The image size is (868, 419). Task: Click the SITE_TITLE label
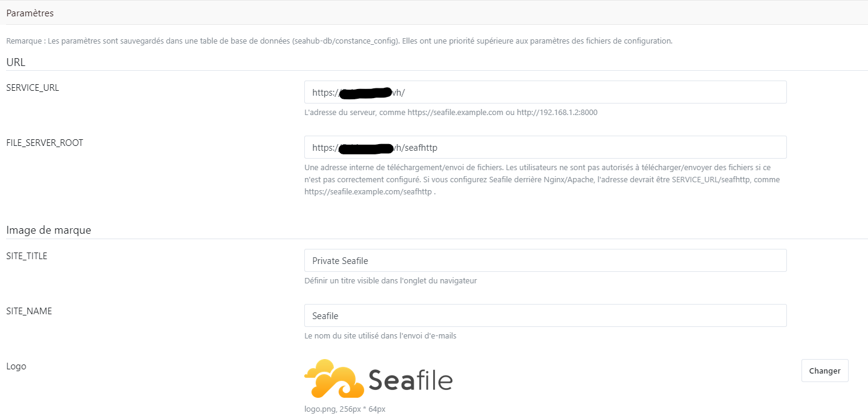[x=27, y=256]
